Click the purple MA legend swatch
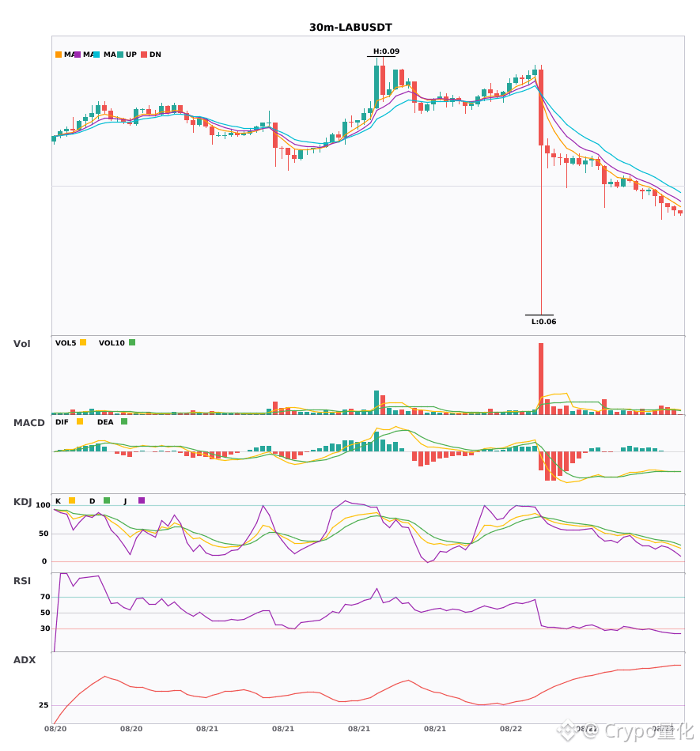 click(x=78, y=55)
